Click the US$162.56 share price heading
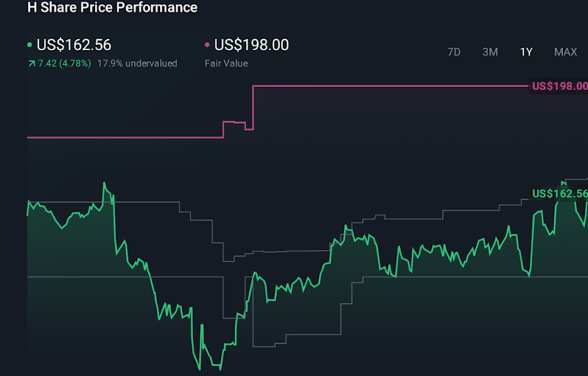Screen dimensions: 588x376 (74, 45)
